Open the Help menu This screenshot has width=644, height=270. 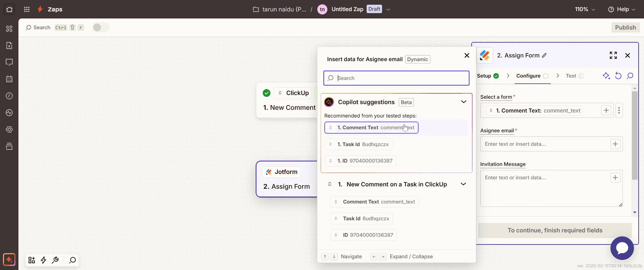tap(622, 9)
